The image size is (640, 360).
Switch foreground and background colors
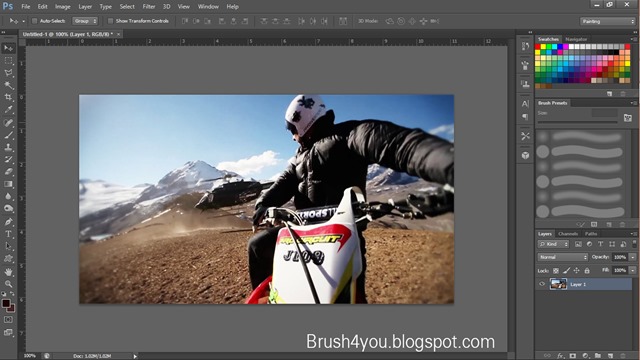(x=12, y=294)
